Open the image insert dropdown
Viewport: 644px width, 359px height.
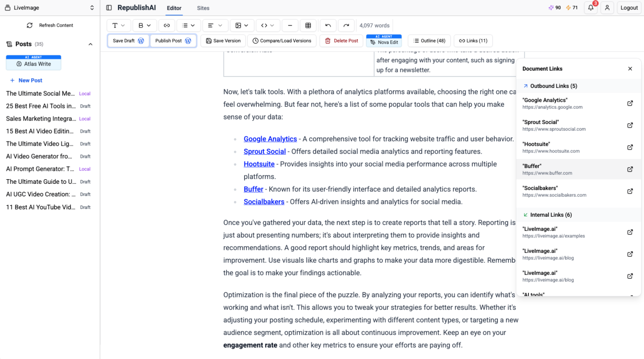(x=241, y=26)
